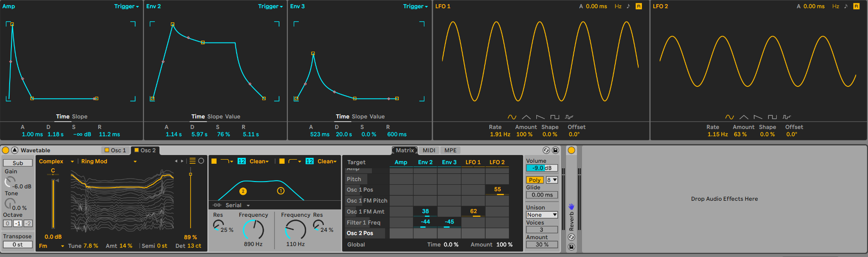Open Env 3 Trigger mode dropdown

tap(415, 6)
